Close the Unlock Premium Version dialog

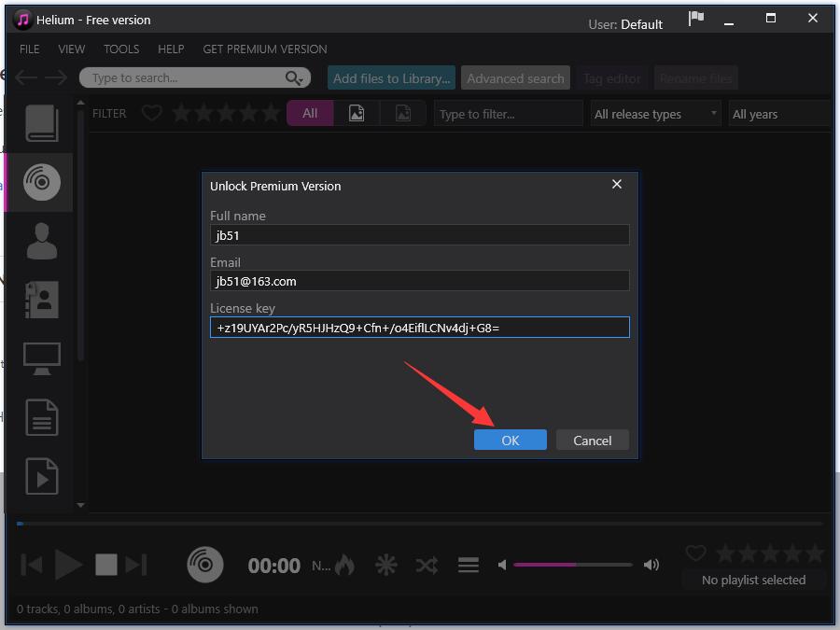[x=617, y=184]
